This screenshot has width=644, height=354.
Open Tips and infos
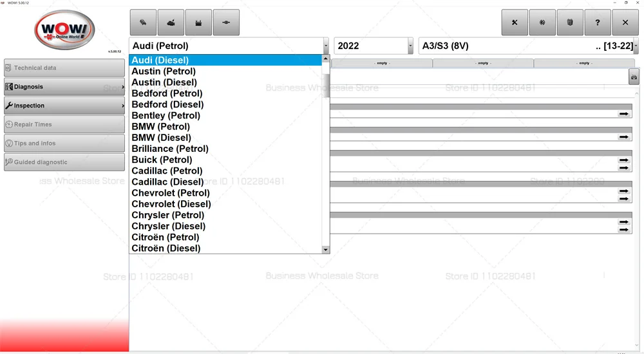pyautogui.click(x=64, y=144)
